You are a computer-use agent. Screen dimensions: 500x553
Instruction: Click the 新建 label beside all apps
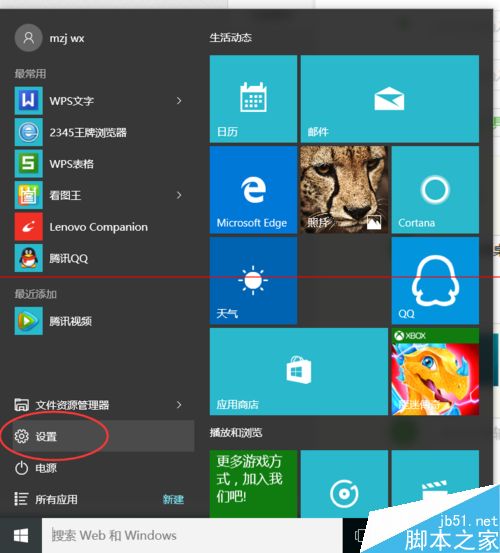coord(173,499)
